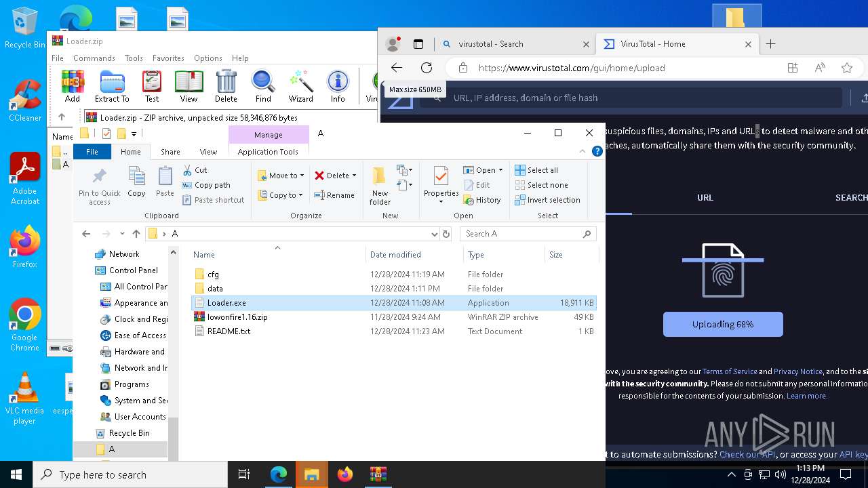868x488 pixels.
Task: Click WinRAR Test toolbar icon
Action: (152, 86)
